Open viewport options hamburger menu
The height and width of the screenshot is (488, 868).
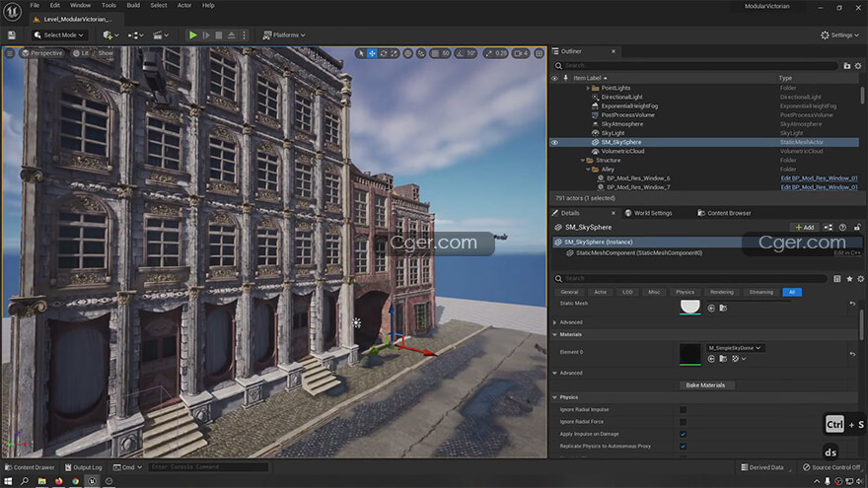click(x=11, y=53)
